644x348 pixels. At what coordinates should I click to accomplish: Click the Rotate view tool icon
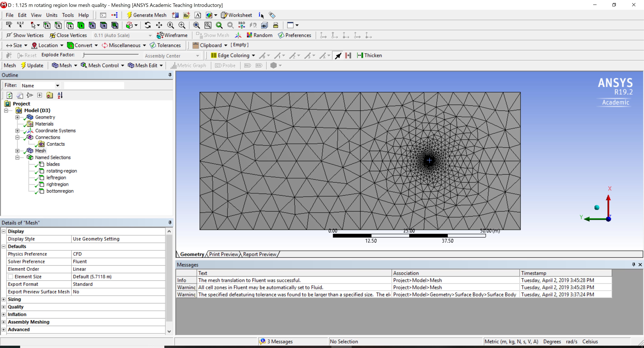pyautogui.click(x=148, y=25)
